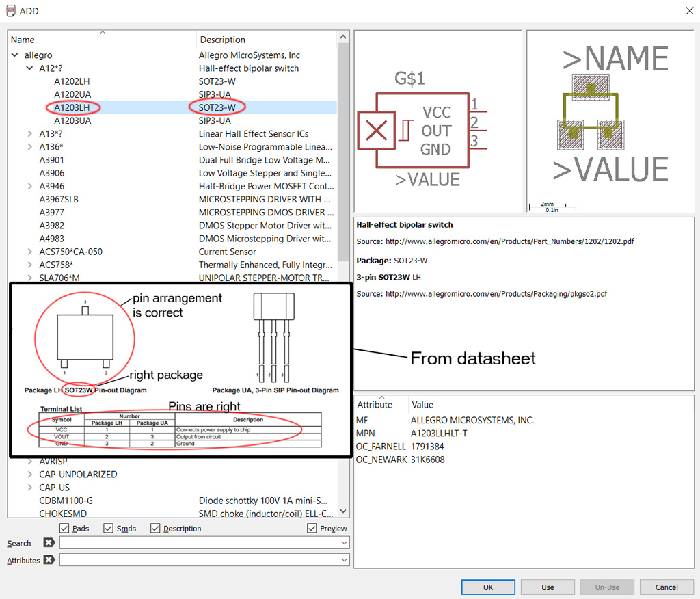Click the Cancel button
This screenshot has height=599, width=700.
click(666, 587)
